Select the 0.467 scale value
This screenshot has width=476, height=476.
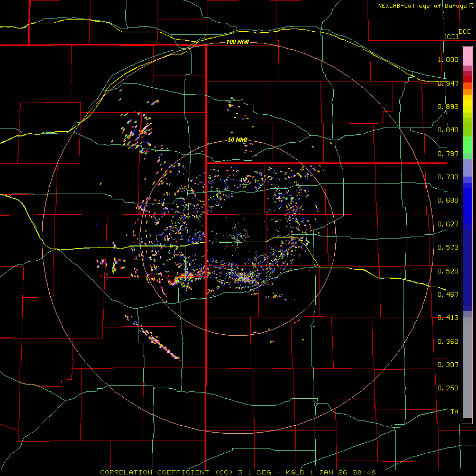click(448, 295)
